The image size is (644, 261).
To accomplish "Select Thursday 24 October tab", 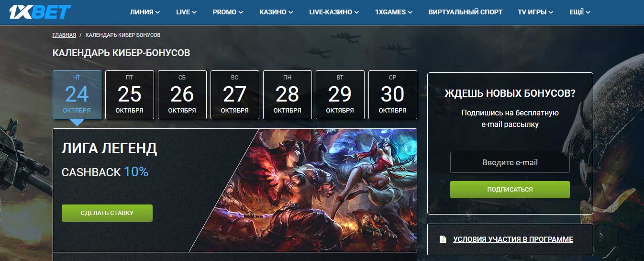I will (77, 95).
